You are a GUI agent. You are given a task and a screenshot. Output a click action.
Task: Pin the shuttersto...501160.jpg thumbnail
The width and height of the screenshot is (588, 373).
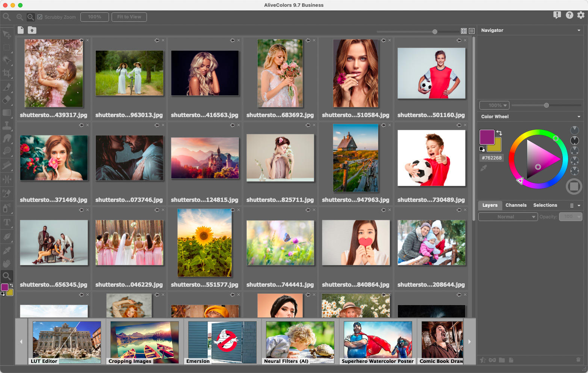tap(459, 40)
